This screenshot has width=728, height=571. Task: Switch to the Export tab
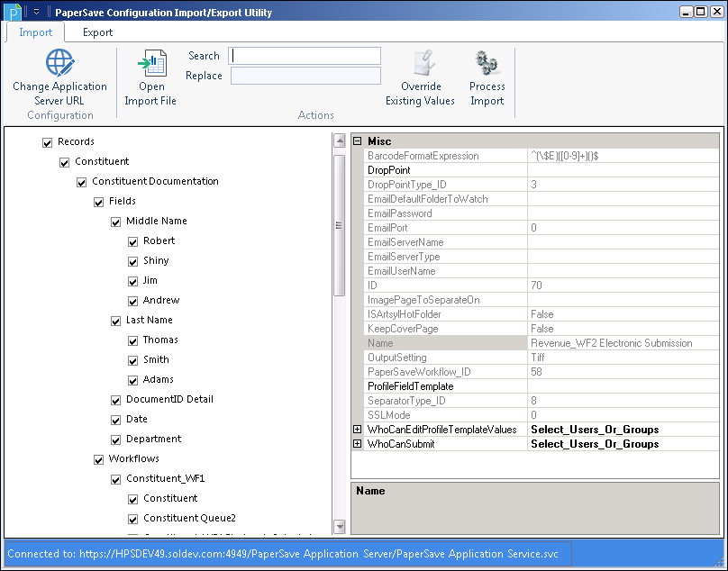tap(97, 32)
